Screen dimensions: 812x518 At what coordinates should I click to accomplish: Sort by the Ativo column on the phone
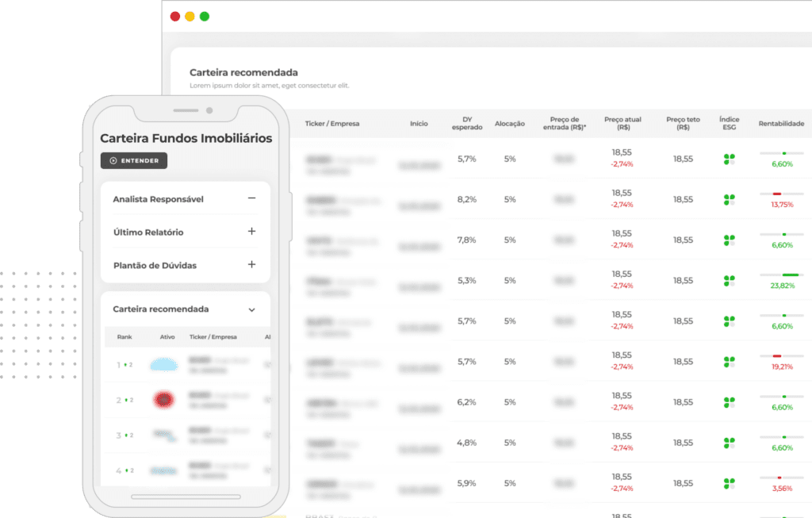(x=167, y=336)
